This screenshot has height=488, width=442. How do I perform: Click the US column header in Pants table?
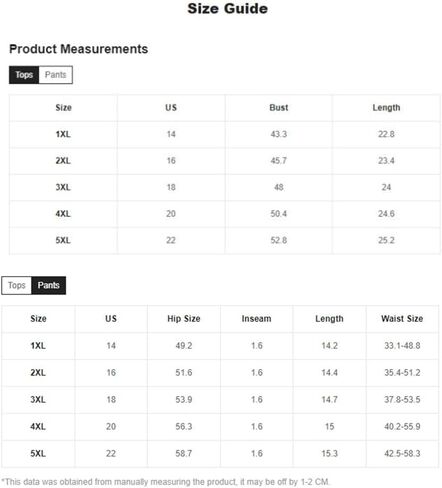(111, 319)
